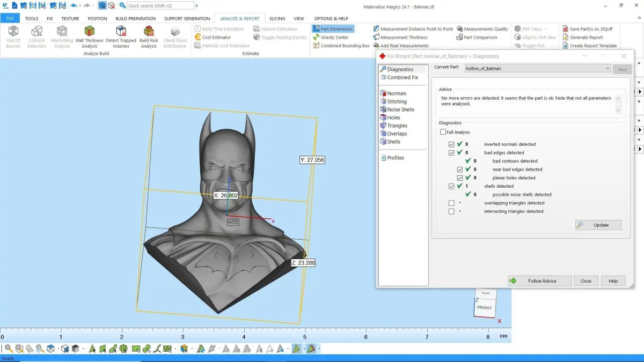Click Generate Report
644x362 pixels.
(x=582, y=38)
